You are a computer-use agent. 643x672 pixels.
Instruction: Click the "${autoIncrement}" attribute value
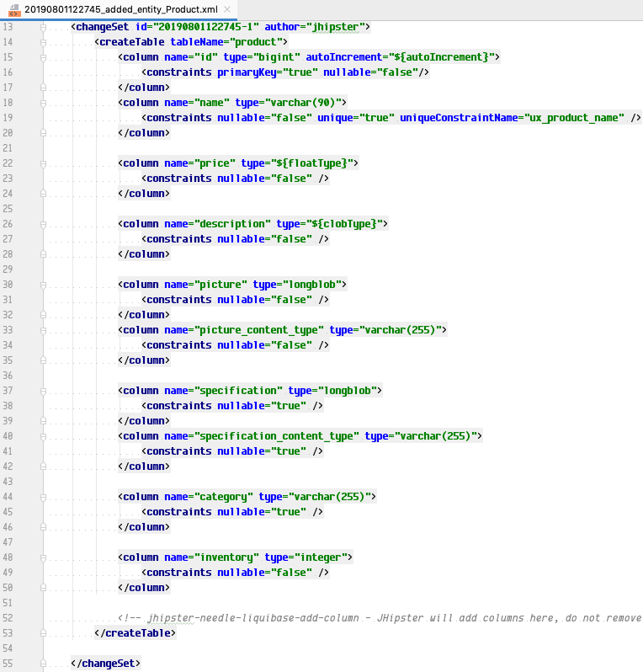point(441,57)
